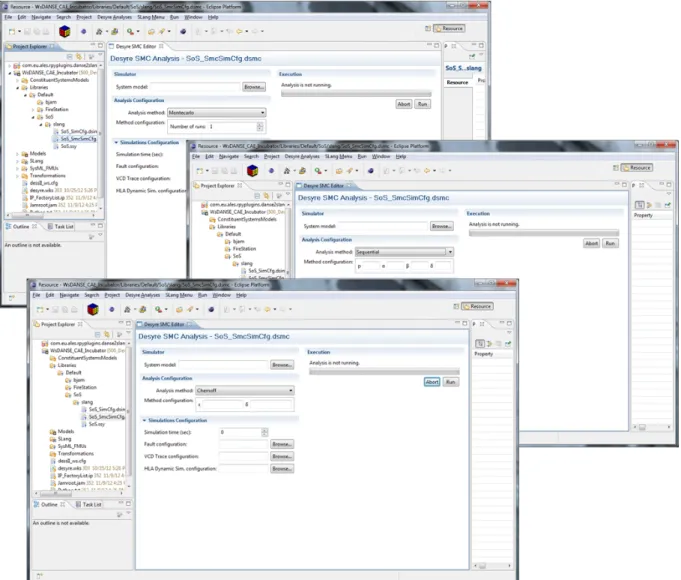Click the Search magnifier icon in the middle-right window toolbar
This screenshot has height=580, width=681.
point(318,171)
